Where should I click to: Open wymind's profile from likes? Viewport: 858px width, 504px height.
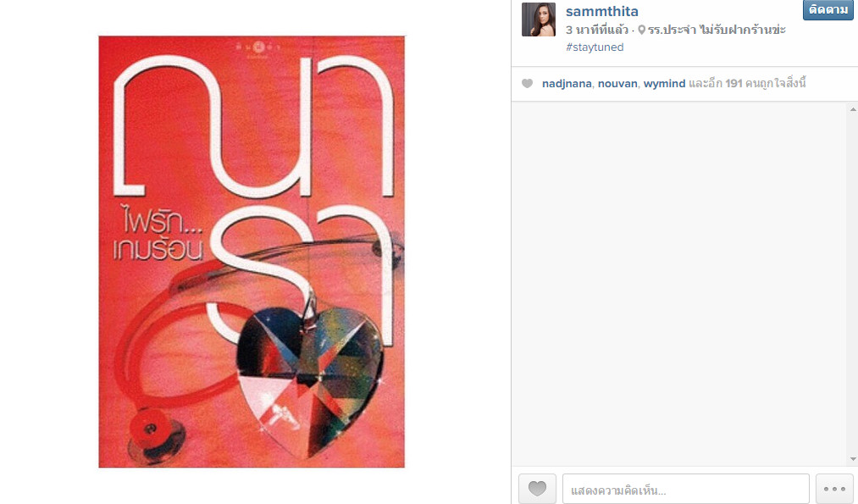click(664, 83)
